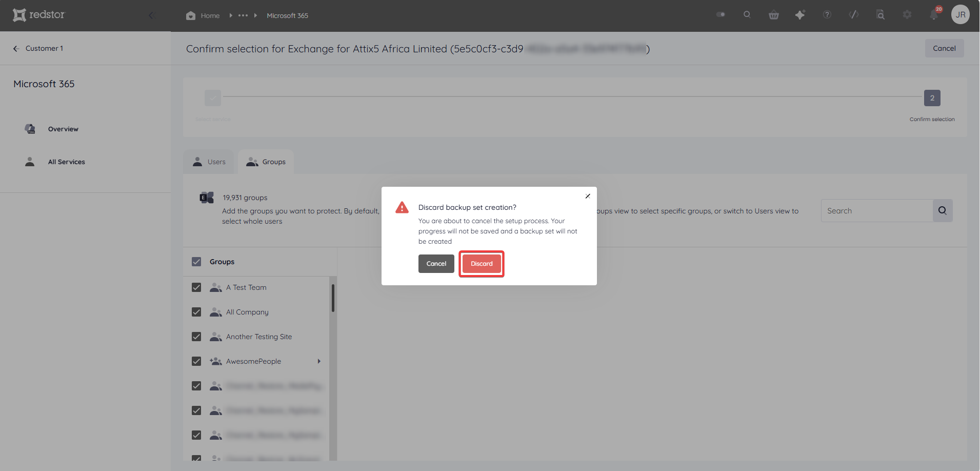The height and width of the screenshot is (471, 980).
Task: Switch to the Users tab
Action: tap(209, 162)
